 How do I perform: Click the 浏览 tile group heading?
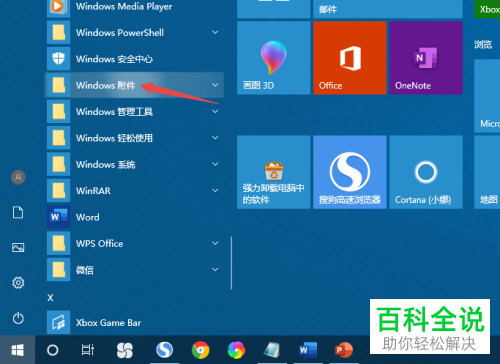[x=483, y=44]
